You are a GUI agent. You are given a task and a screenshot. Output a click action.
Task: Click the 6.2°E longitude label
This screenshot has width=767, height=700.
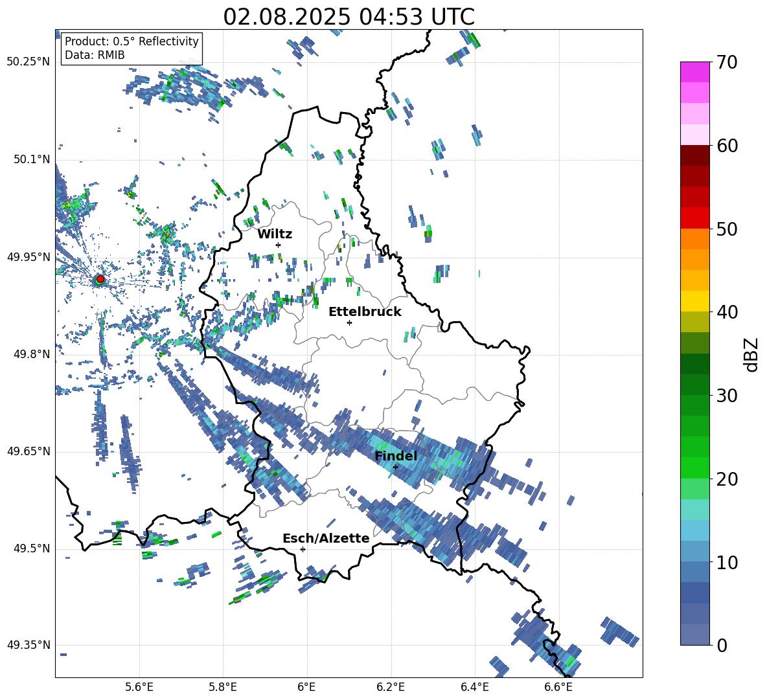[391, 687]
